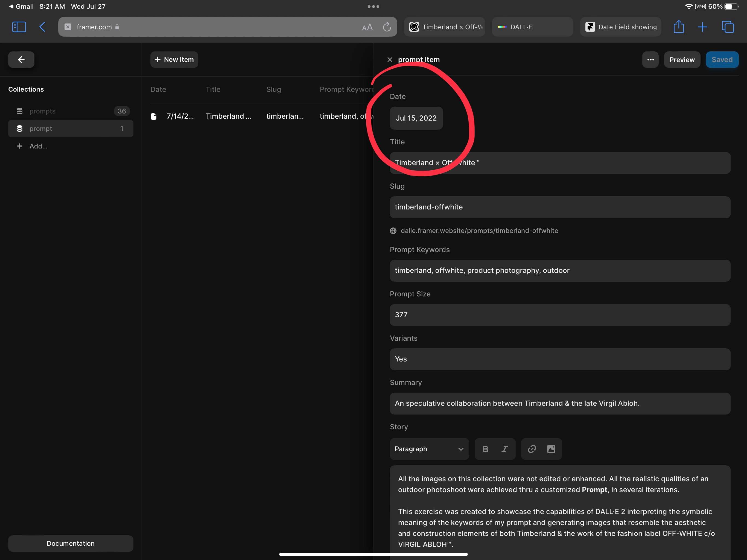Toggle the Safari sidebar icon
This screenshot has width=747, height=560.
[19, 27]
